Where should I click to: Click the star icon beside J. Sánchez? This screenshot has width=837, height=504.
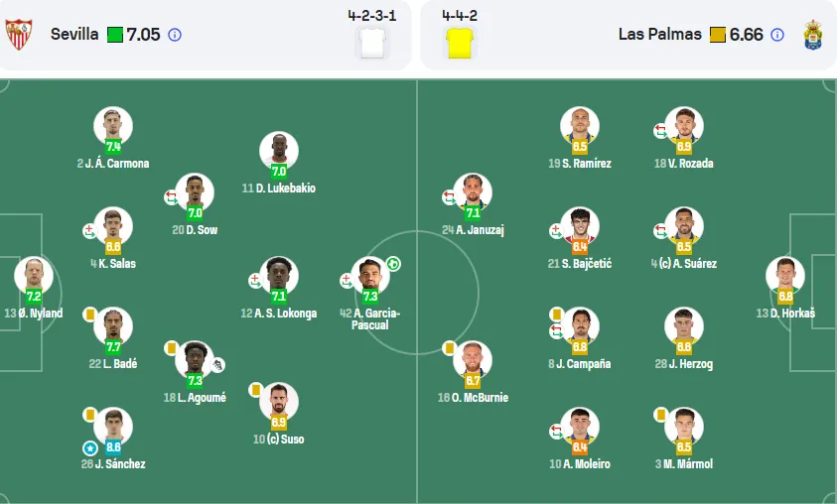[90, 448]
